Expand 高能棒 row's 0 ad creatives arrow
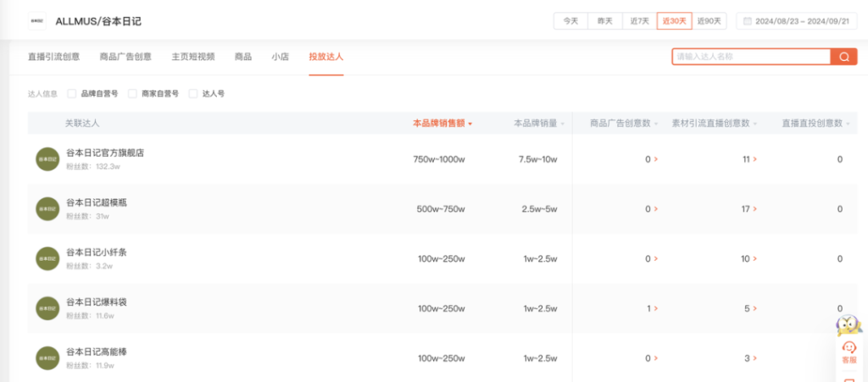 [656, 358]
